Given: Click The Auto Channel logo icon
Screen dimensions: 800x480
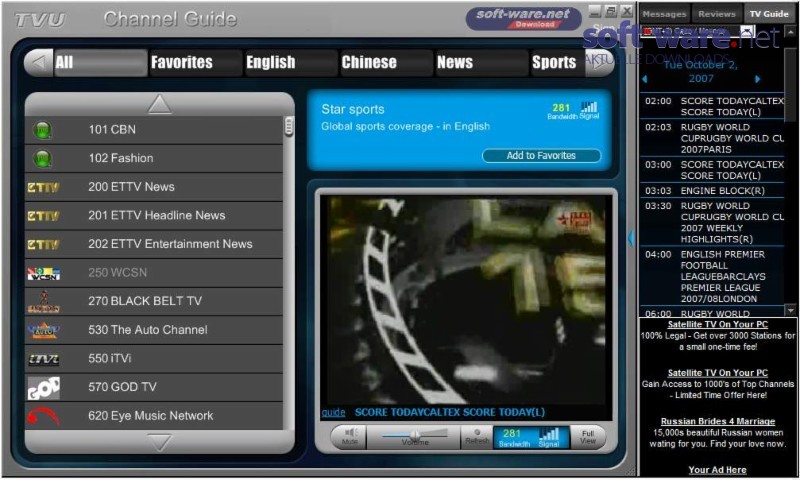Looking at the screenshot, I should pos(43,330).
